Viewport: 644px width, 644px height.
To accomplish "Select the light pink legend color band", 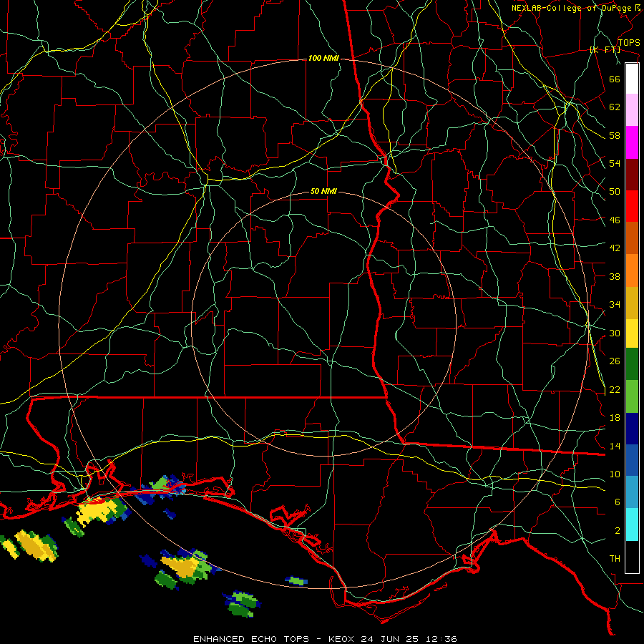I will 632,110.
